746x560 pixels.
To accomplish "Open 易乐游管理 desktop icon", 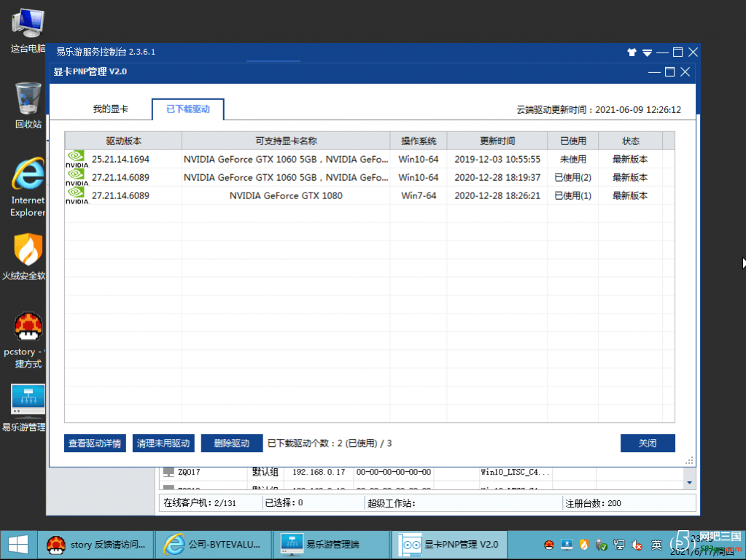I will [25, 408].
